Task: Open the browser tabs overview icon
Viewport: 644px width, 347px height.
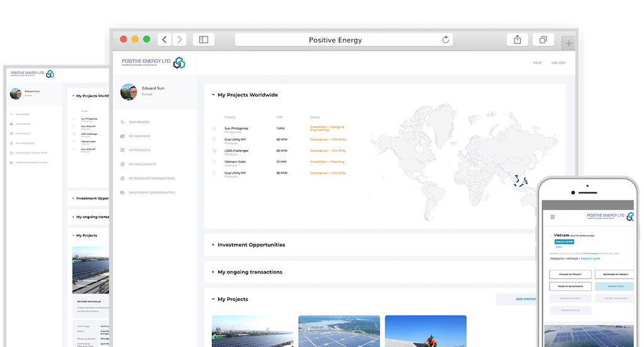Action: [542, 40]
